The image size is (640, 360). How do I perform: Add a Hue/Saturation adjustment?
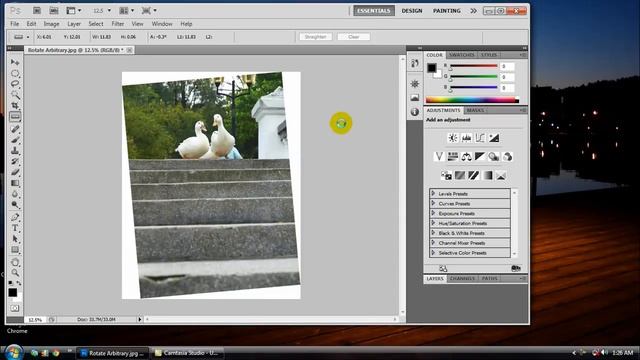point(453,157)
